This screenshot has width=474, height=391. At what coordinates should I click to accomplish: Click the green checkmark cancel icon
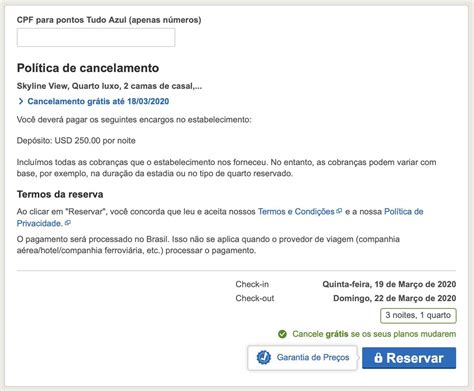click(x=282, y=334)
